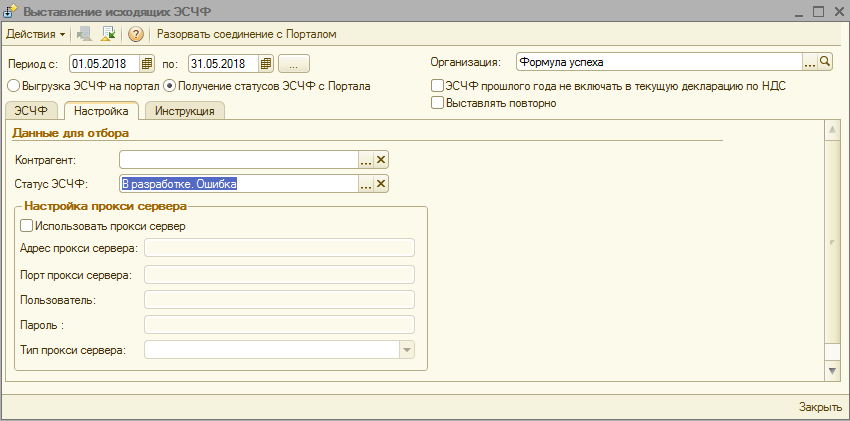850x421 pixels.
Task: Open selection list for Организация field
Action: (x=809, y=62)
